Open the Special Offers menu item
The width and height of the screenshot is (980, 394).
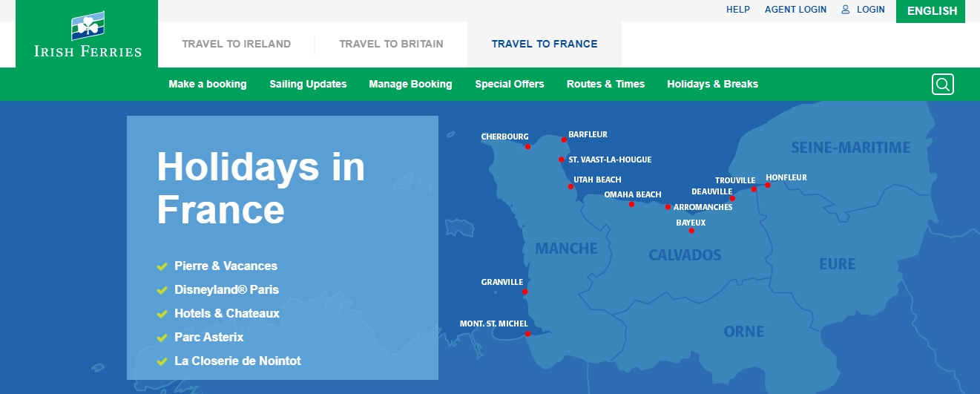point(510,84)
